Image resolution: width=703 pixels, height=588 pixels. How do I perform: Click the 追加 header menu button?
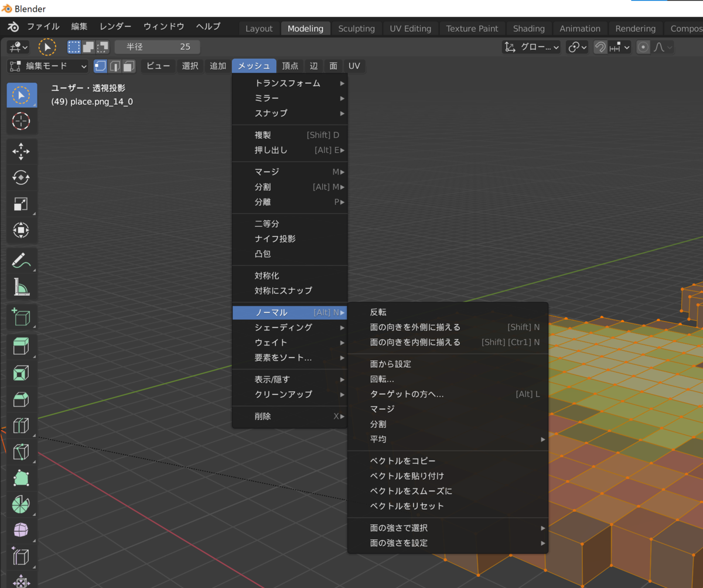[218, 66]
